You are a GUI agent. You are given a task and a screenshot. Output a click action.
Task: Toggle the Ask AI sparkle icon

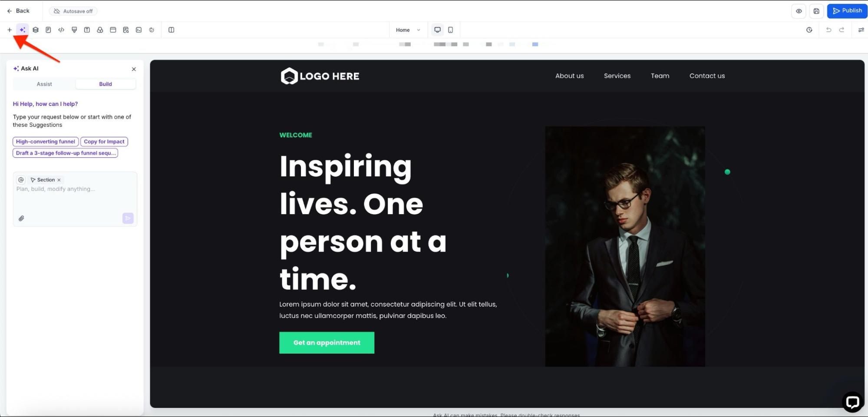coord(23,30)
